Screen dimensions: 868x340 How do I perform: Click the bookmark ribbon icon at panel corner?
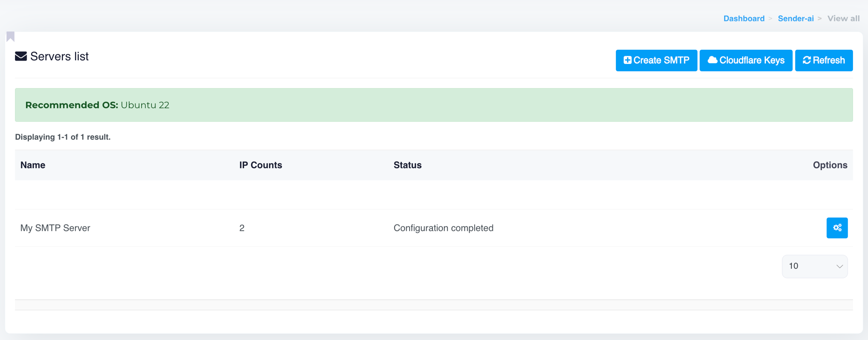tap(11, 37)
